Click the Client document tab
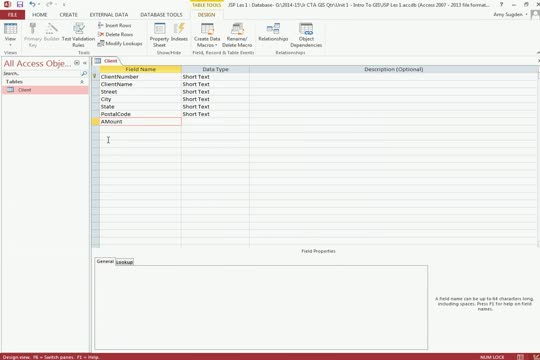The width and height of the screenshot is (540, 360). coord(107,61)
